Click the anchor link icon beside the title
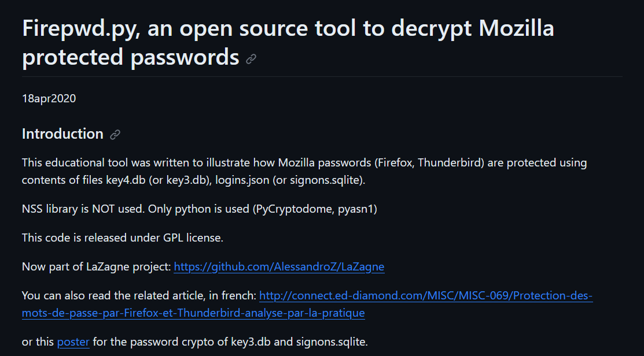Viewport: 644px width, 356px height. [251, 59]
